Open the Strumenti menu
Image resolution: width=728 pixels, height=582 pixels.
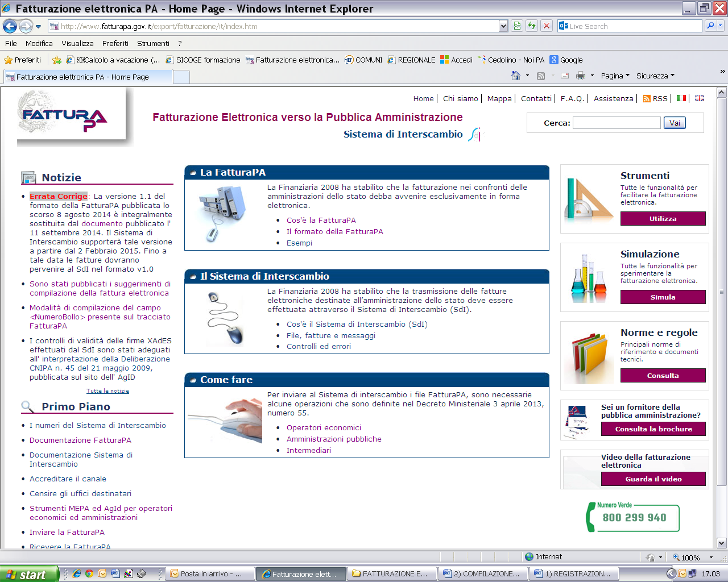click(x=153, y=43)
